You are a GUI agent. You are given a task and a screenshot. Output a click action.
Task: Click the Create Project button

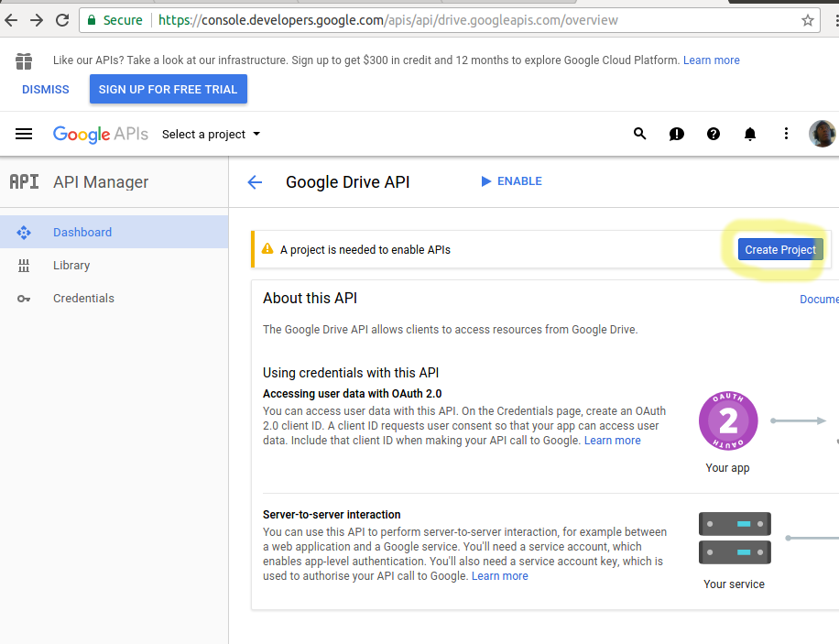tap(779, 248)
